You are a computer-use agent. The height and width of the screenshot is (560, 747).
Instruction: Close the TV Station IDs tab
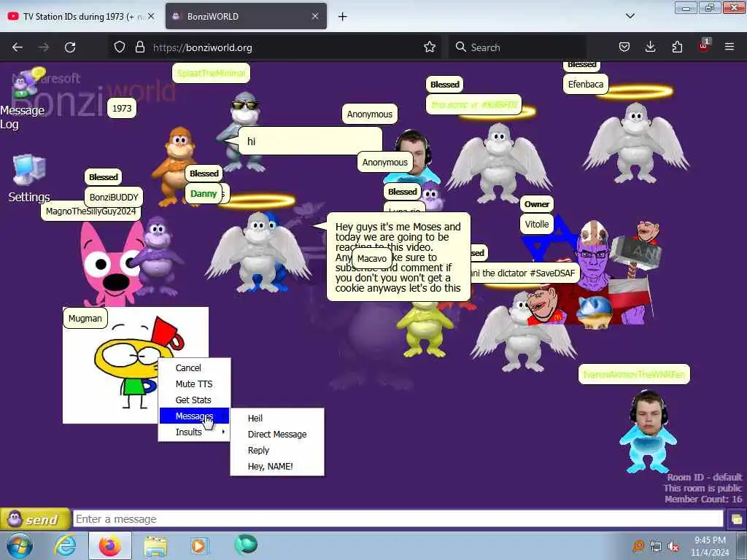151,16
